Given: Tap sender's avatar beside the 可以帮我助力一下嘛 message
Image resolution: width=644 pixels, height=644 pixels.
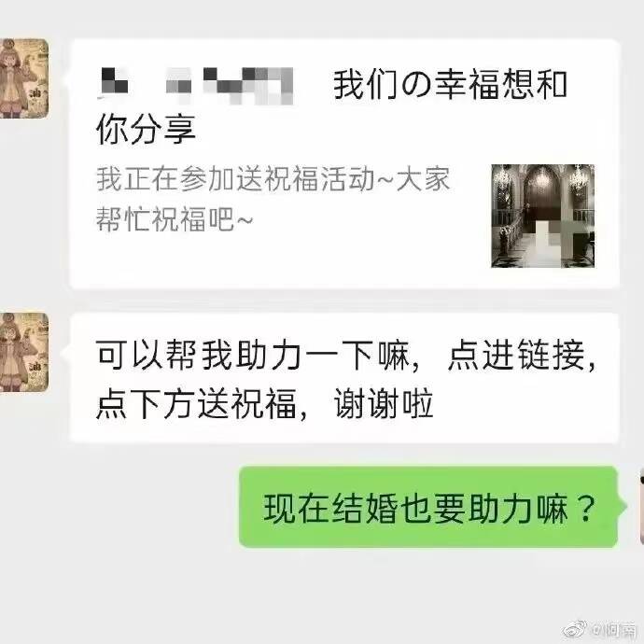Looking at the screenshot, I should [x=24, y=352].
